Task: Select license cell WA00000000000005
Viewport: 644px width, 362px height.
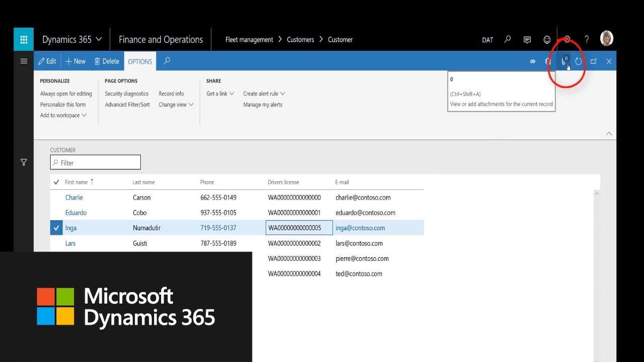Action: [x=299, y=228]
